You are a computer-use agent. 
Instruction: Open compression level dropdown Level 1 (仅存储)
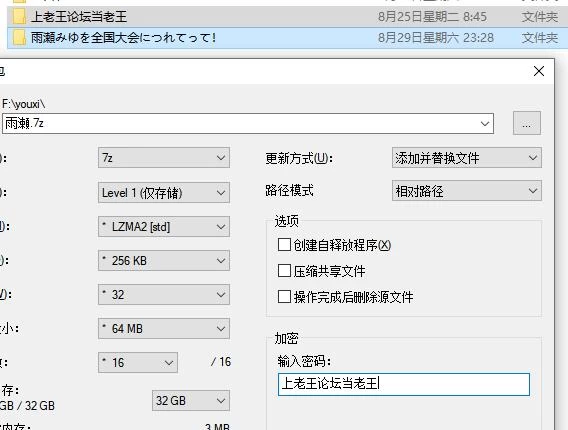164,192
